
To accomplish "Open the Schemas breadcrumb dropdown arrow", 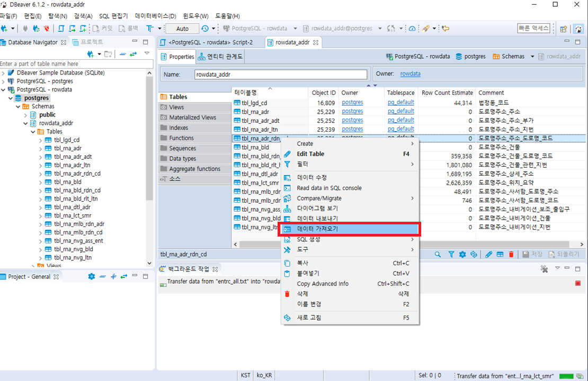I will point(532,57).
